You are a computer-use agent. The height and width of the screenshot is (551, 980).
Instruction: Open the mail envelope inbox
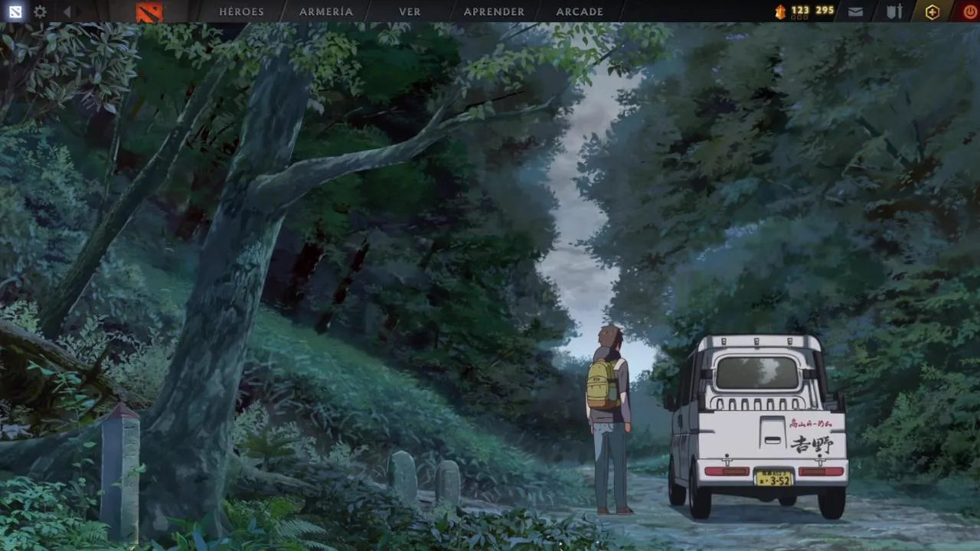point(856,11)
